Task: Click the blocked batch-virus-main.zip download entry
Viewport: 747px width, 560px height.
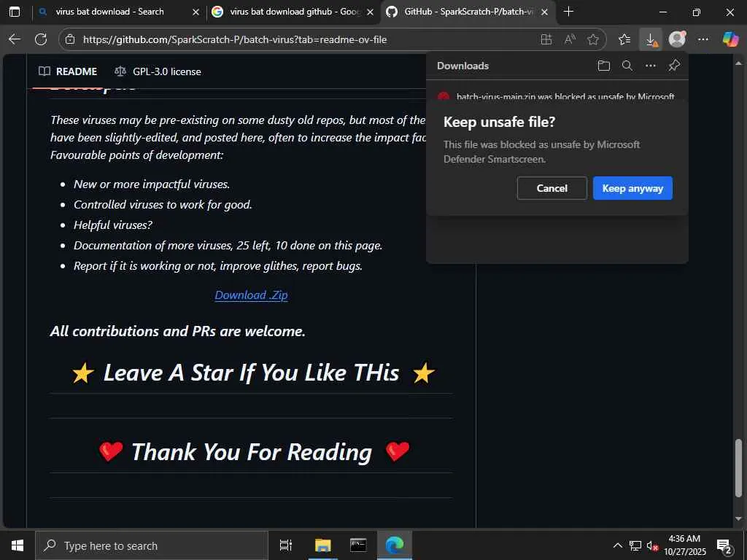Action: click(x=557, y=96)
